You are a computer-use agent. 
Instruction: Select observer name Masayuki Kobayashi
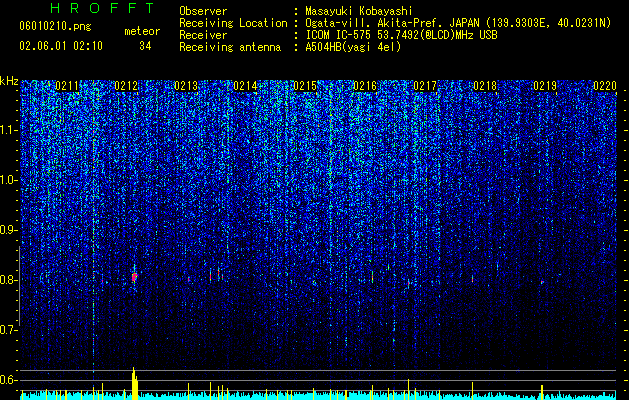click(359, 11)
